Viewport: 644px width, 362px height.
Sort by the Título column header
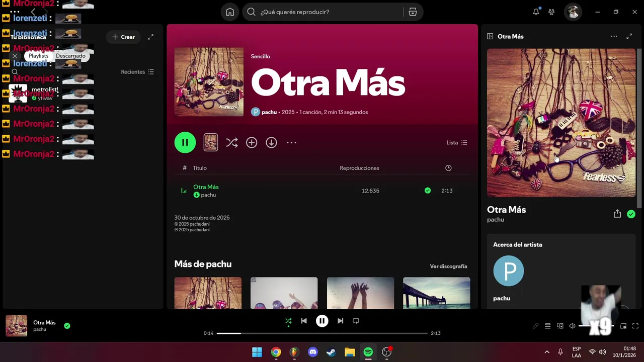coord(200,168)
